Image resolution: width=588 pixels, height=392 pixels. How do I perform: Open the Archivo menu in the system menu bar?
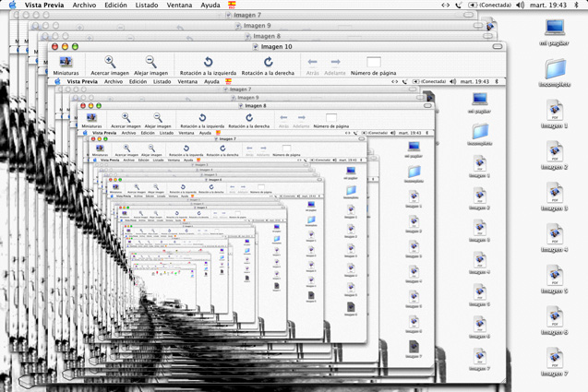(x=84, y=5)
